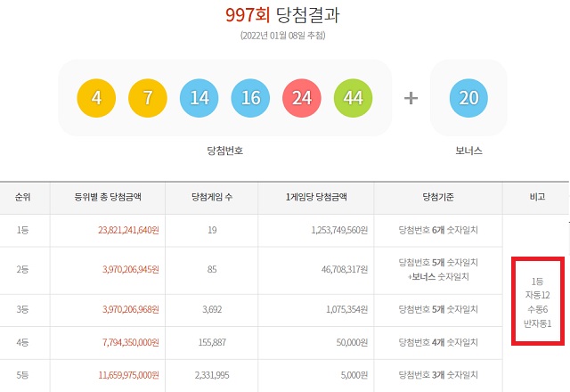Select the blue ball number 14

[x=199, y=98]
